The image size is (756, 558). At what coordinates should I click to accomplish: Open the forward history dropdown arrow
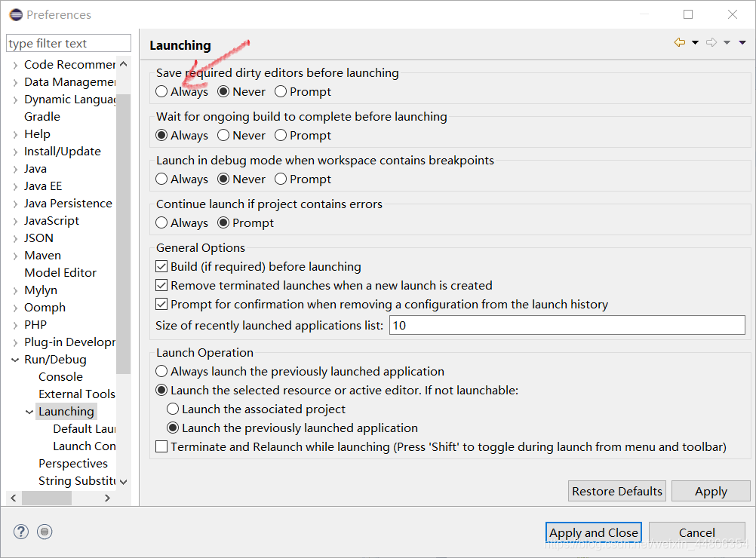727,42
